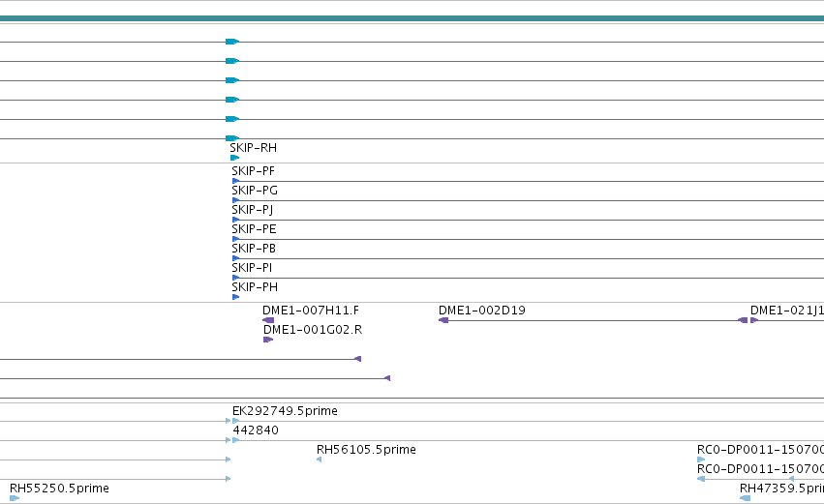Click the arrow glyph below SKIP-RH
Image resolution: width=824 pixels, height=504 pixels.
[x=235, y=158]
